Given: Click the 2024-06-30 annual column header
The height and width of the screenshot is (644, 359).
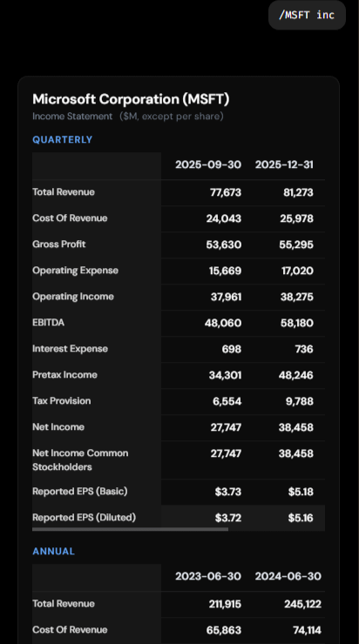Looking at the screenshot, I should click(288, 576).
